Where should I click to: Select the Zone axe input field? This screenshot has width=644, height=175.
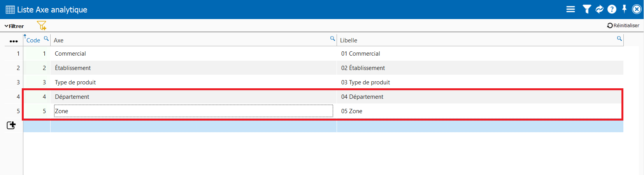tap(193, 111)
